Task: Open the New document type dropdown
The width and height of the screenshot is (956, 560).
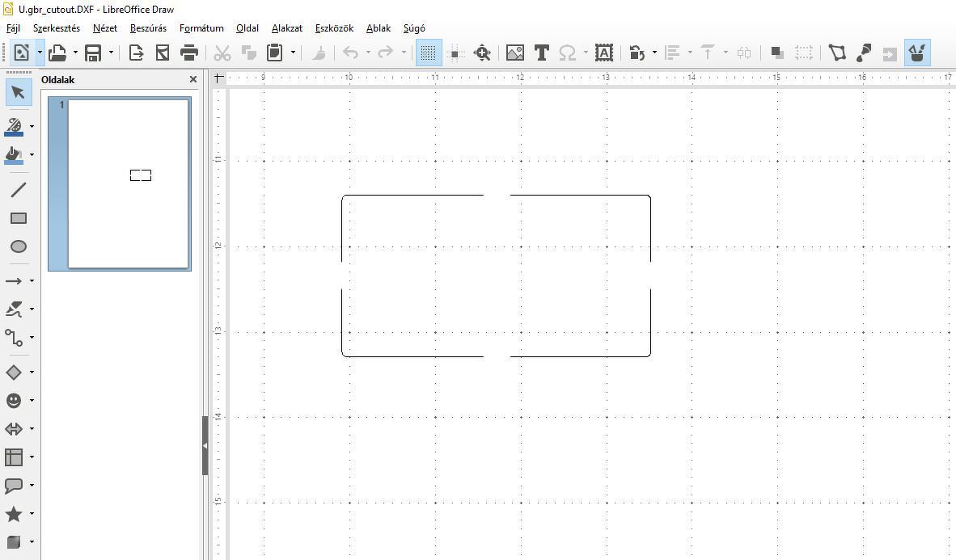Action: point(40,53)
